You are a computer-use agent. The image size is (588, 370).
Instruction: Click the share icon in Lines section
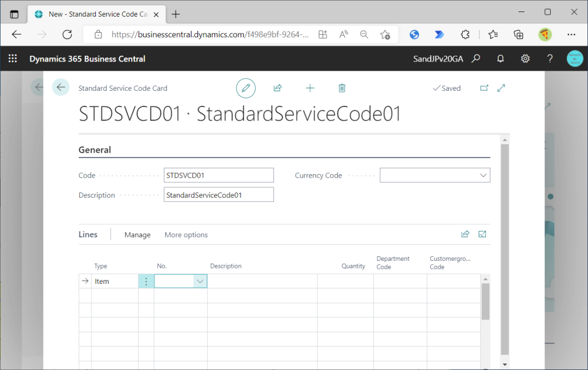[x=465, y=234]
